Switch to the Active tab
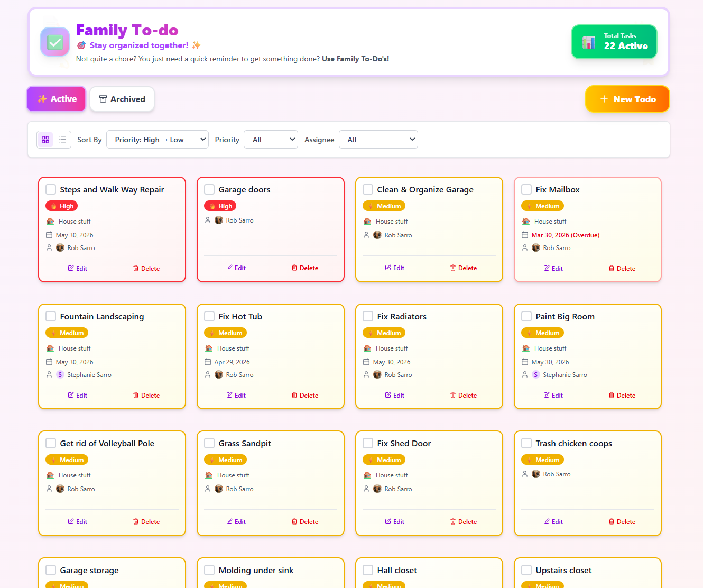 coord(57,99)
